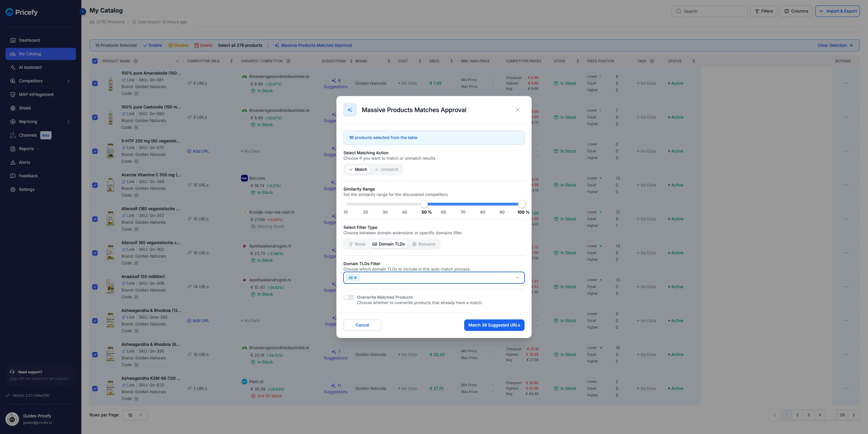Close the Massive Products Matches Approval dialog
The image size is (868, 434).
click(x=518, y=110)
